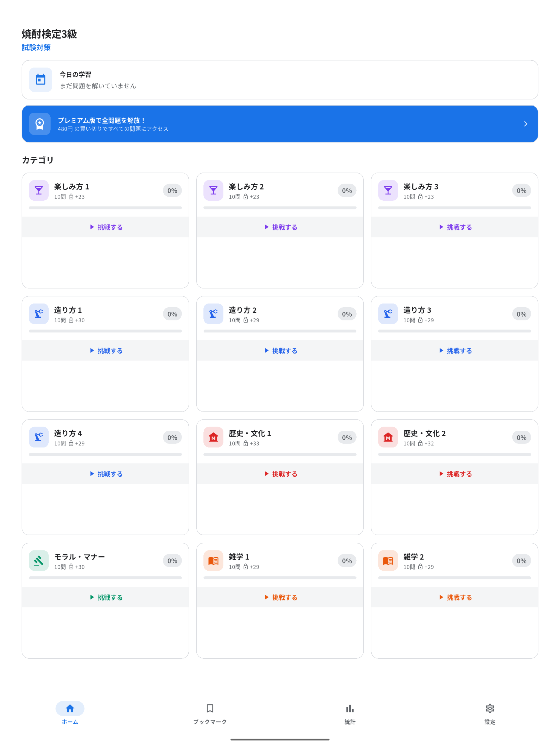Tap the museum icon of 歴史・文化 1
This screenshot has width=560, height=747.
tap(214, 437)
